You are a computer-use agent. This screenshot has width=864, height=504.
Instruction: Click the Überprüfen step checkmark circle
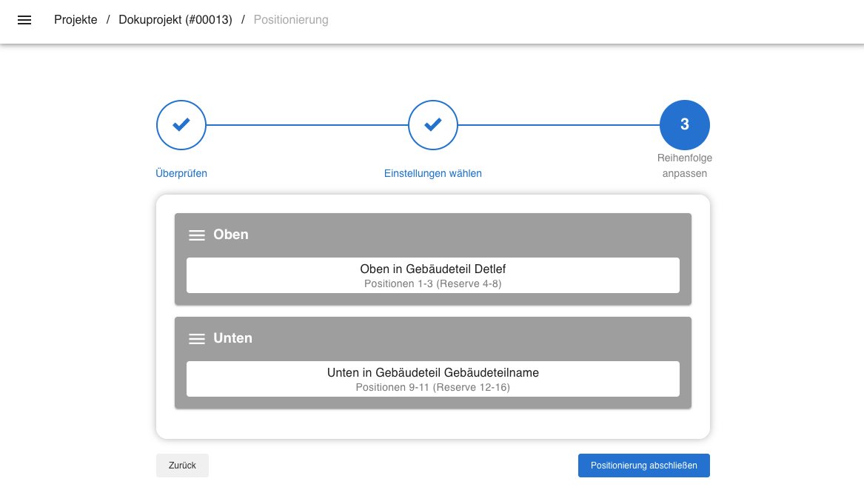[181, 125]
